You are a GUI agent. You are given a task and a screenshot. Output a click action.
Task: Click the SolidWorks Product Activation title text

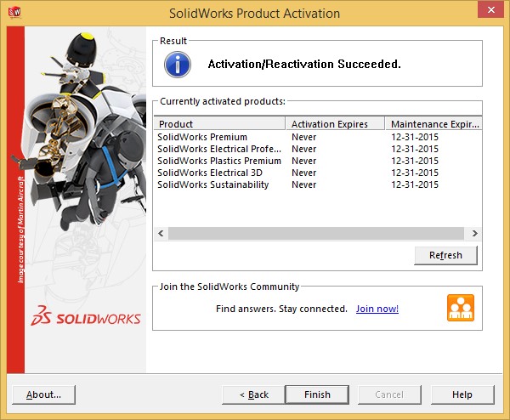(254, 14)
